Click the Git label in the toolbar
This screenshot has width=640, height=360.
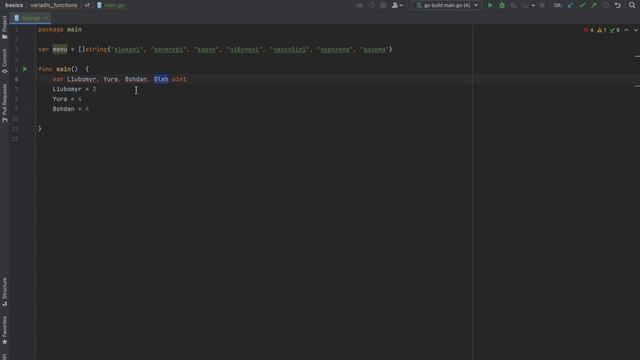557,5
